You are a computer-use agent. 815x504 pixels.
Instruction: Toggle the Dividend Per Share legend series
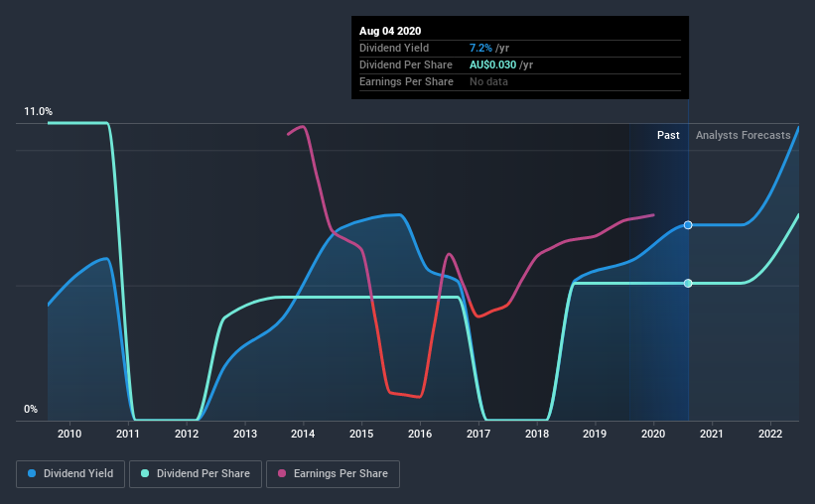[196, 474]
